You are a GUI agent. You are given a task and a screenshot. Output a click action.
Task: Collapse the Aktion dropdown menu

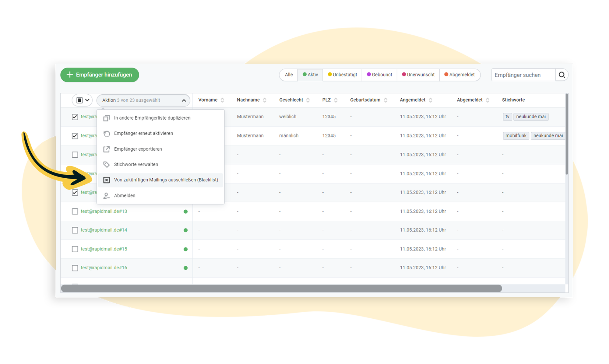(x=184, y=100)
